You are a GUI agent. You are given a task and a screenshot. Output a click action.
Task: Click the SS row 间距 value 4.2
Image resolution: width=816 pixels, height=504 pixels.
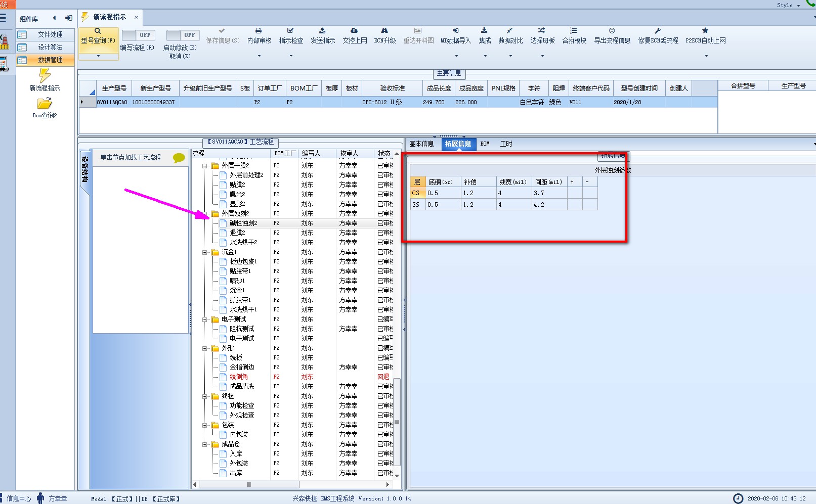tap(549, 205)
